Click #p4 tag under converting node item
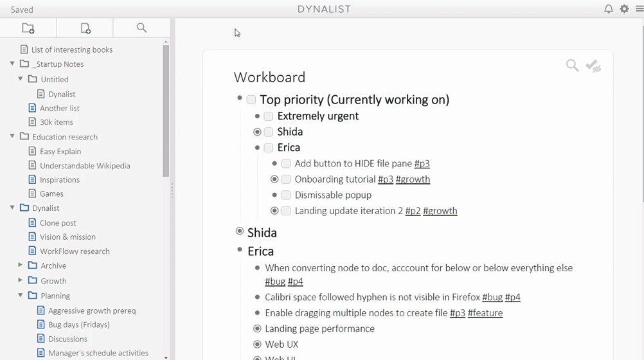Image resolution: width=644 pixels, height=360 pixels. [x=295, y=282]
